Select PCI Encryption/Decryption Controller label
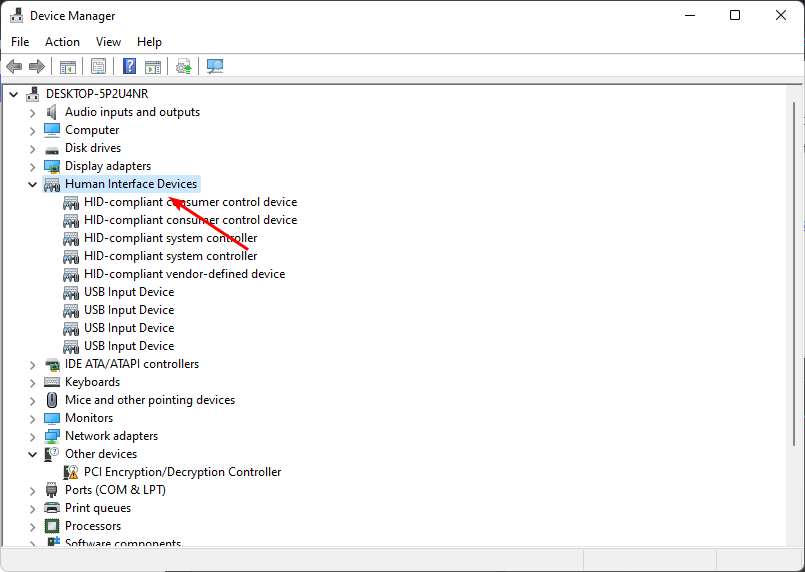This screenshot has width=805, height=572. click(182, 472)
